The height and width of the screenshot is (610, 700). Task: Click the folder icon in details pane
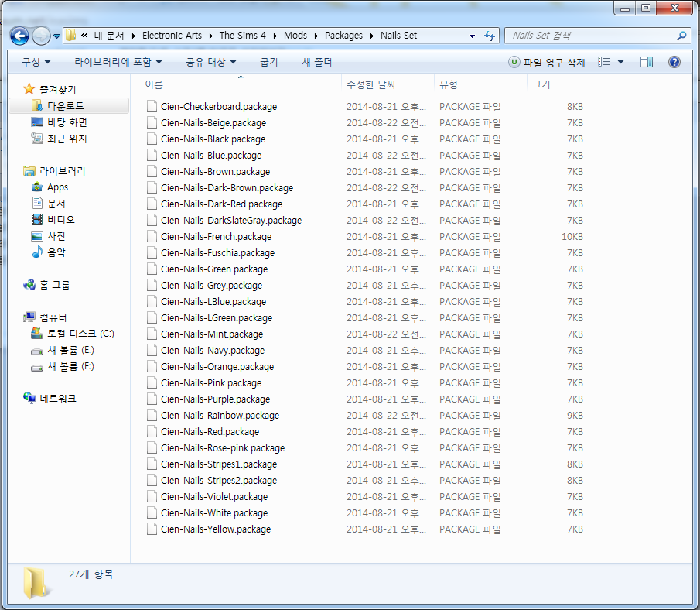point(35,582)
